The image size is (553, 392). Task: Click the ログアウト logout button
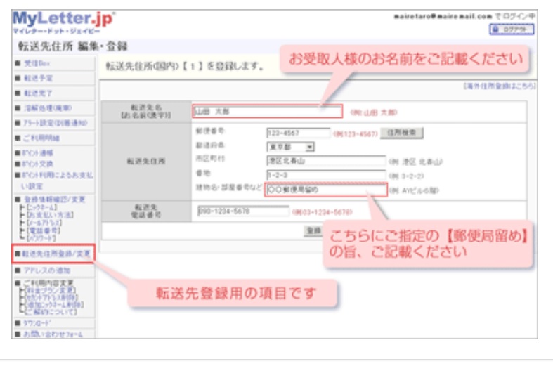click(512, 29)
